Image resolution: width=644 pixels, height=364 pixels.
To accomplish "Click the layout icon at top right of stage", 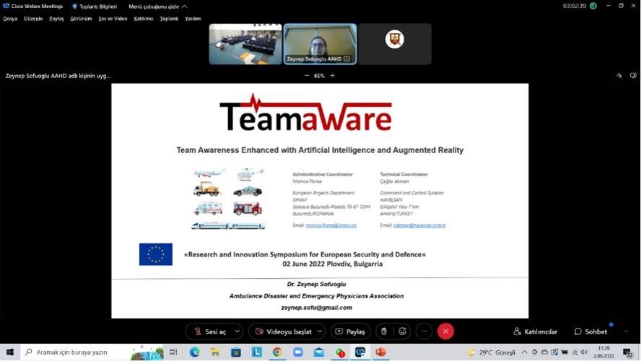I will tap(633, 76).
